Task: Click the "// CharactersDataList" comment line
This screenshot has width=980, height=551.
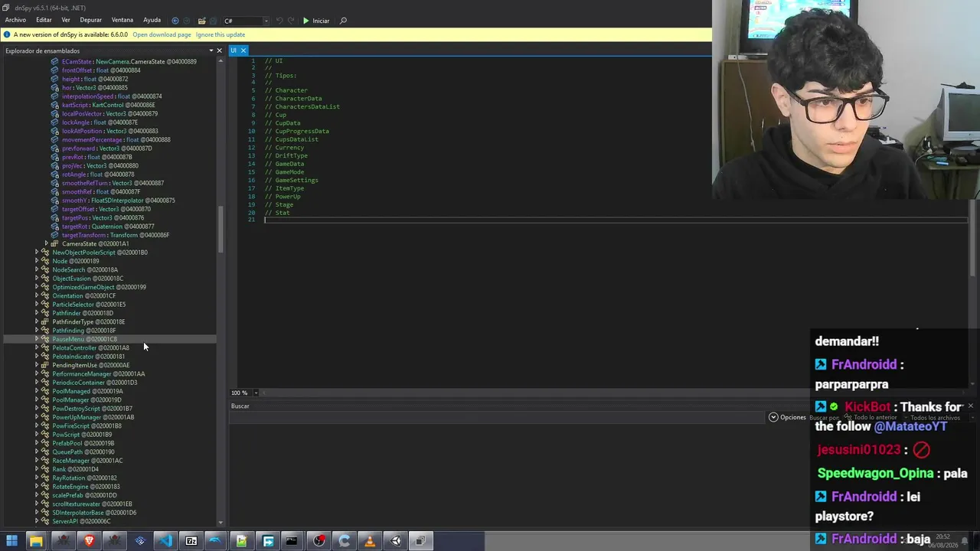Action: [x=302, y=106]
